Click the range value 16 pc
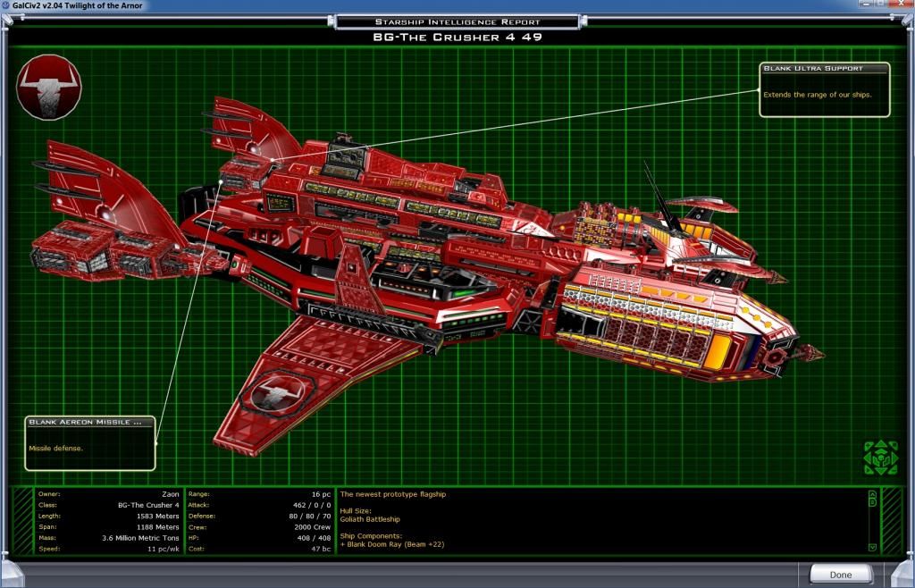The image size is (915, 588). tap(321, 494)
